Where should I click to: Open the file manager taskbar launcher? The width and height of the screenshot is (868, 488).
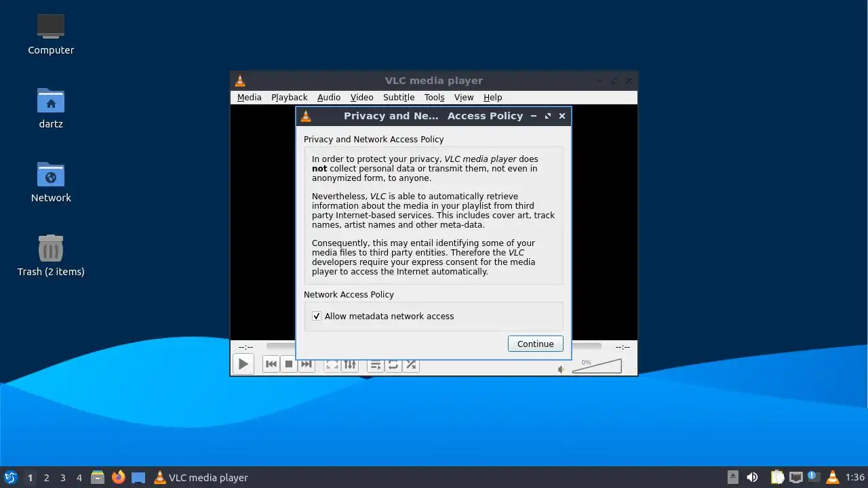click(98, 477)
